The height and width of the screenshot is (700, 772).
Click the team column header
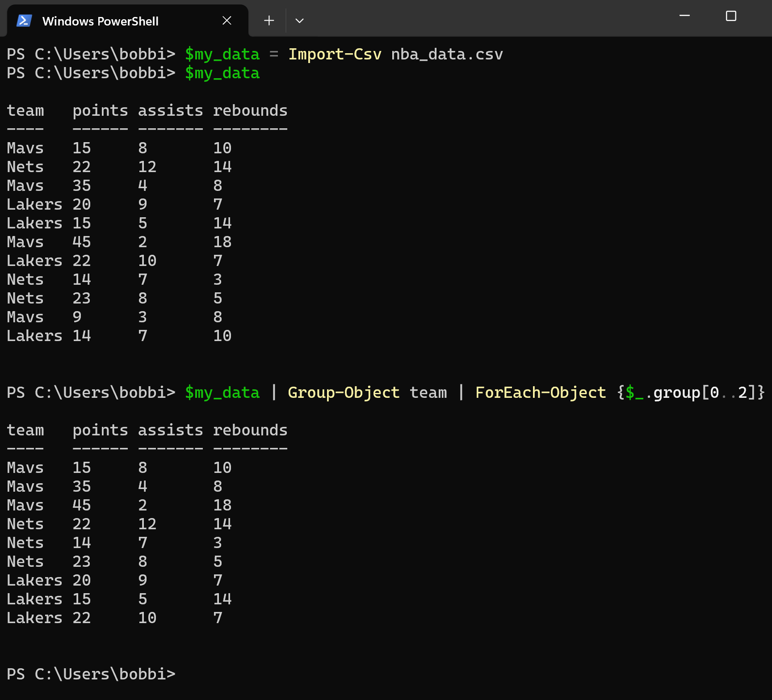point(25,110)
